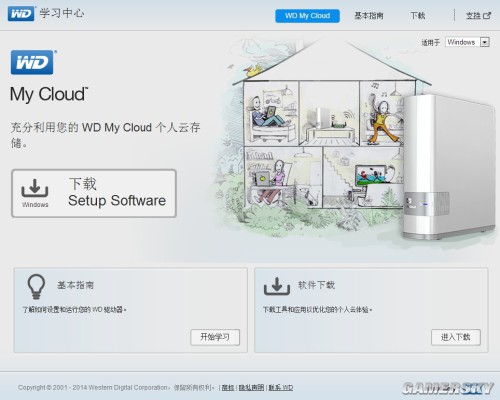Screen dimensions: 500x400
Task: Open the 支持 support link
Action: pos(473,16)
